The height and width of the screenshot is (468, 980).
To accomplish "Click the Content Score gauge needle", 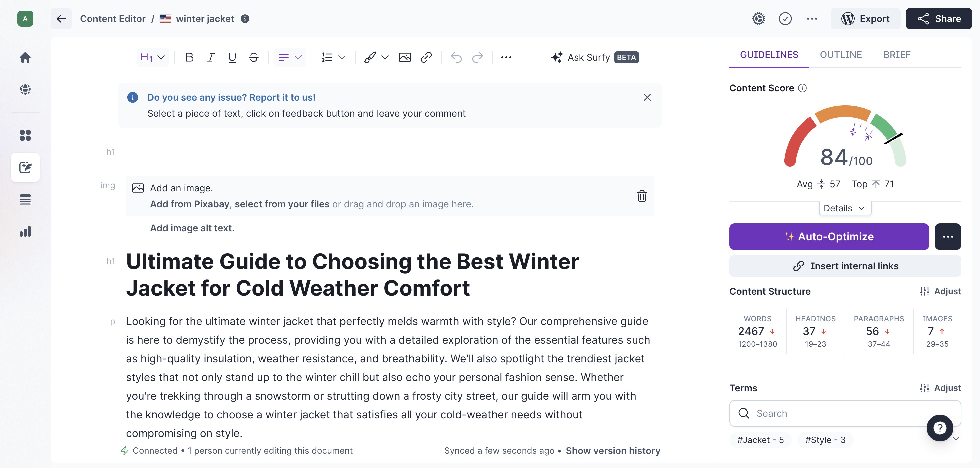I will 893,138.
